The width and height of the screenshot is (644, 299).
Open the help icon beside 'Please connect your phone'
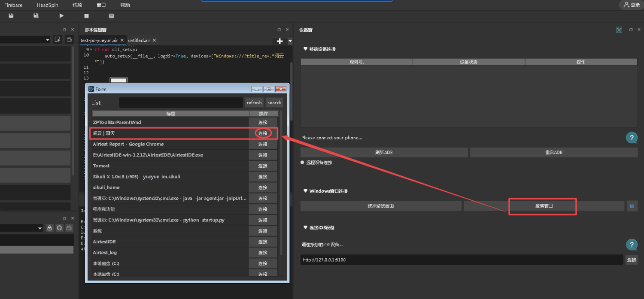click(632, 138)
